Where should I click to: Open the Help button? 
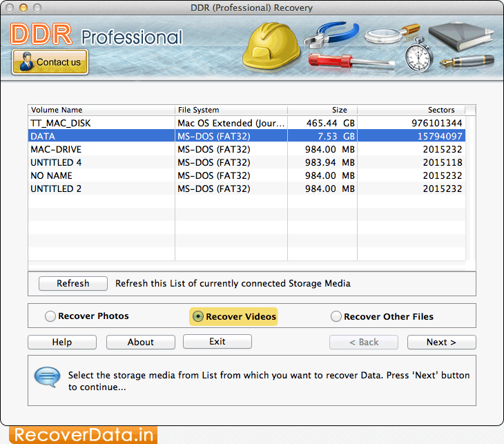point(62,342)
